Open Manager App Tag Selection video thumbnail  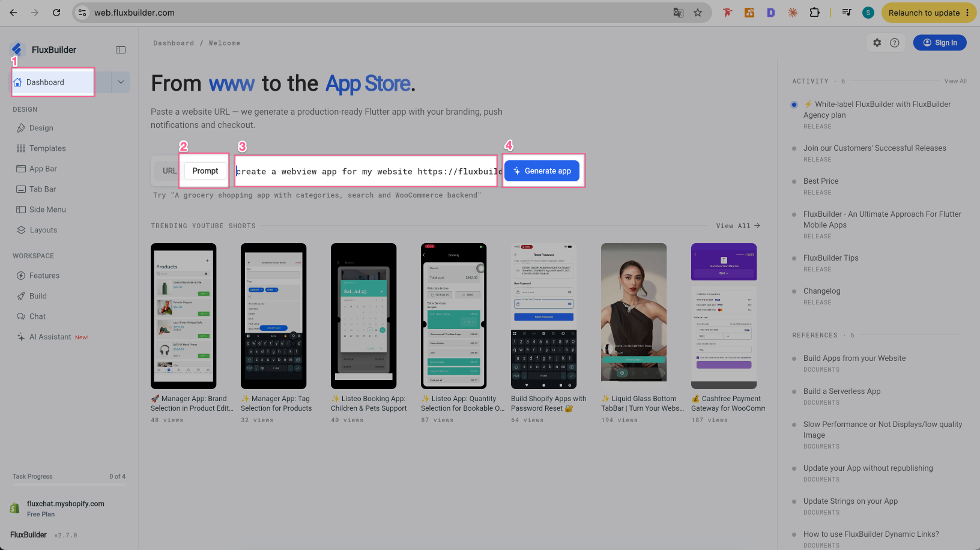point(274,316)
